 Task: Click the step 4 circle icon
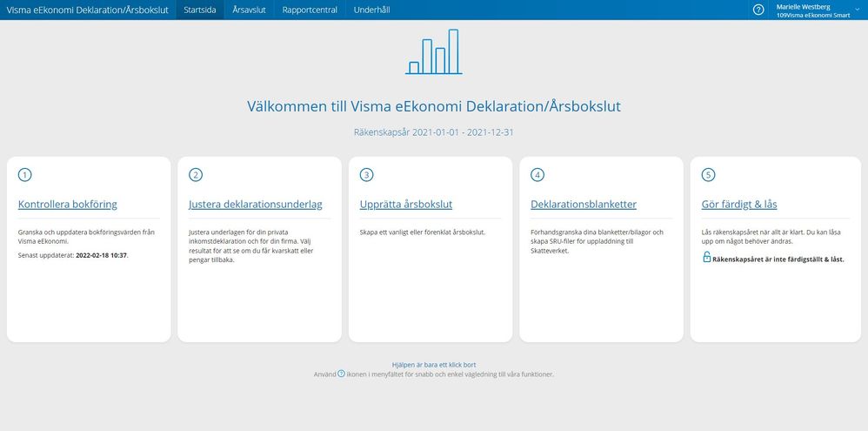[537, 175]
